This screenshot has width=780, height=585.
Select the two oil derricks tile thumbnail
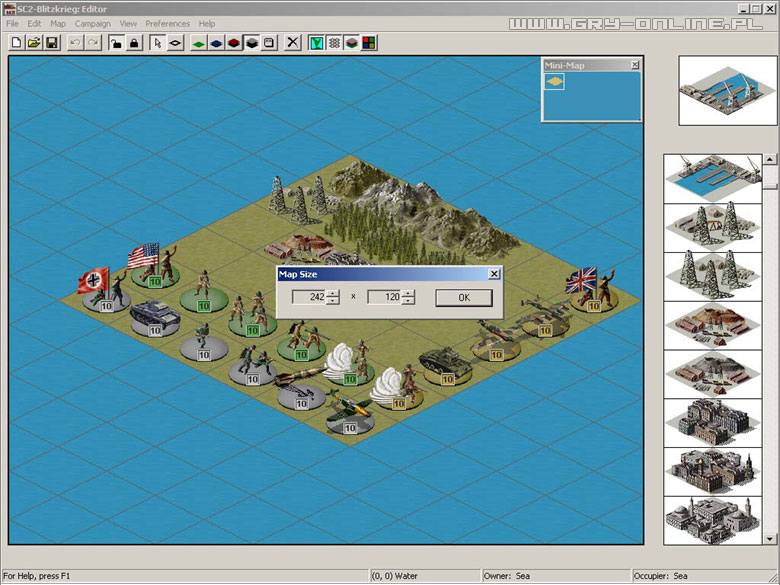(713, 227)
